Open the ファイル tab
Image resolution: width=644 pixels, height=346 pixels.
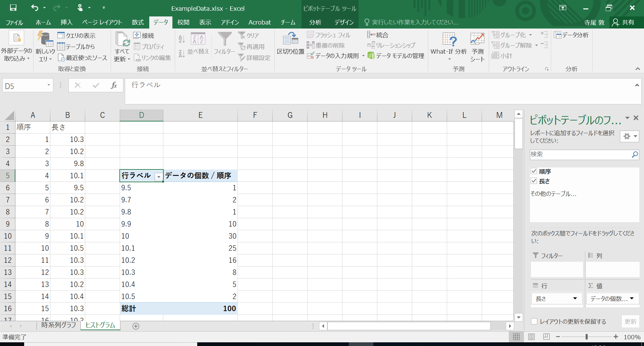pos(14,22)
